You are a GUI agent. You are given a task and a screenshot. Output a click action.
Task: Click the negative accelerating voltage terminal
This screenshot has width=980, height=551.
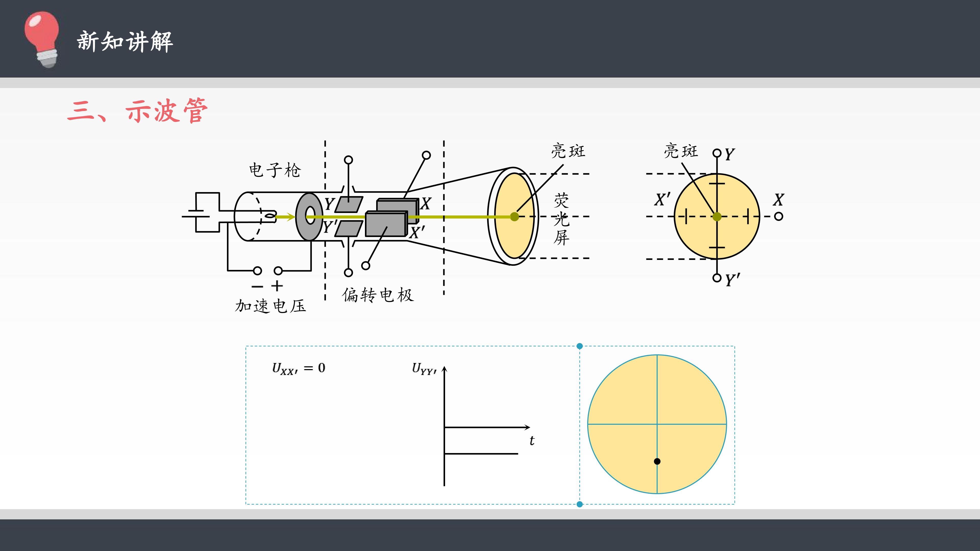(x=258, y=271)
